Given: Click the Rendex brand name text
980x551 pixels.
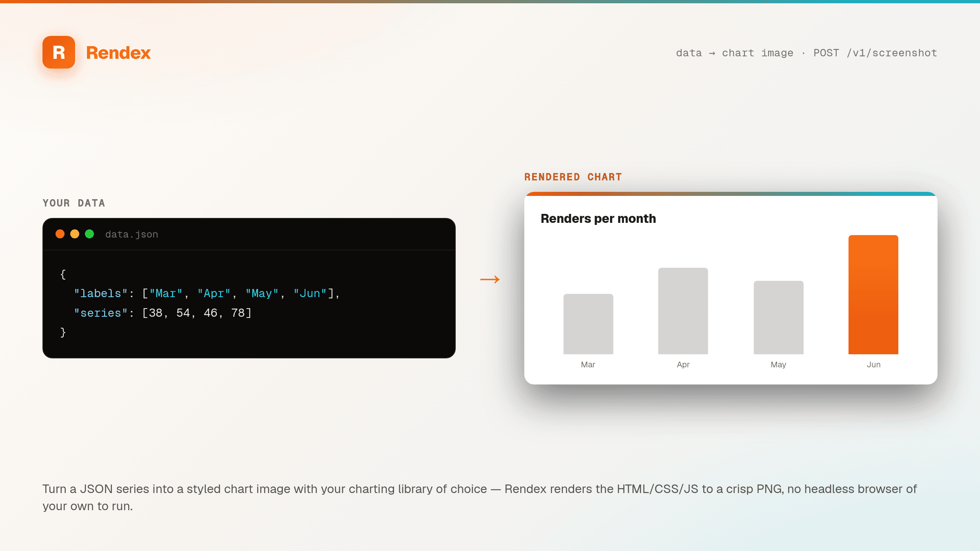Looking at the screenshot, I should click(118, 53).
